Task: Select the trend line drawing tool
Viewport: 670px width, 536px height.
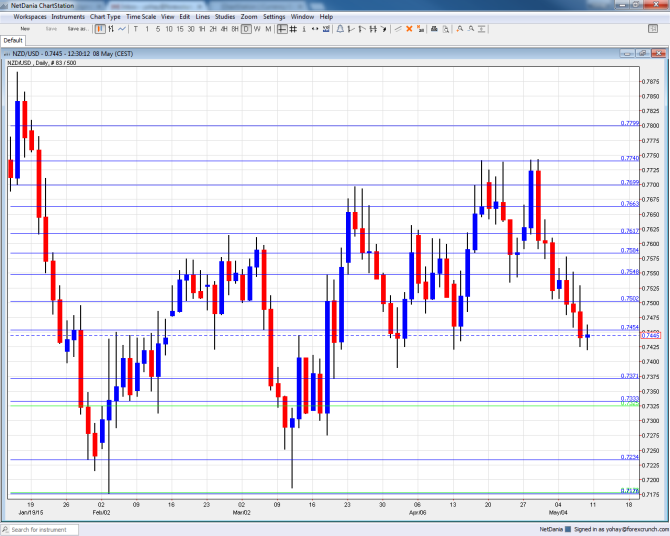Action: [398, 29]
